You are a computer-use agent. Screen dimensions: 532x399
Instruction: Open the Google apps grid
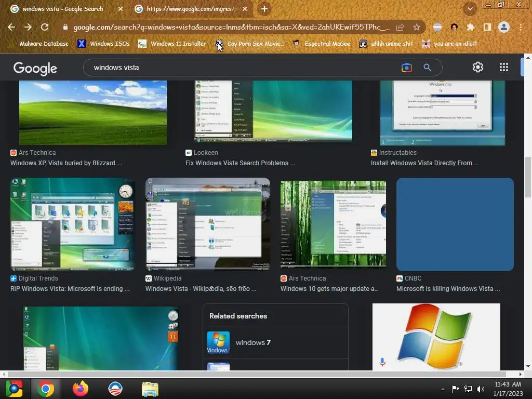pyautogui.click(x=504, y=67)
